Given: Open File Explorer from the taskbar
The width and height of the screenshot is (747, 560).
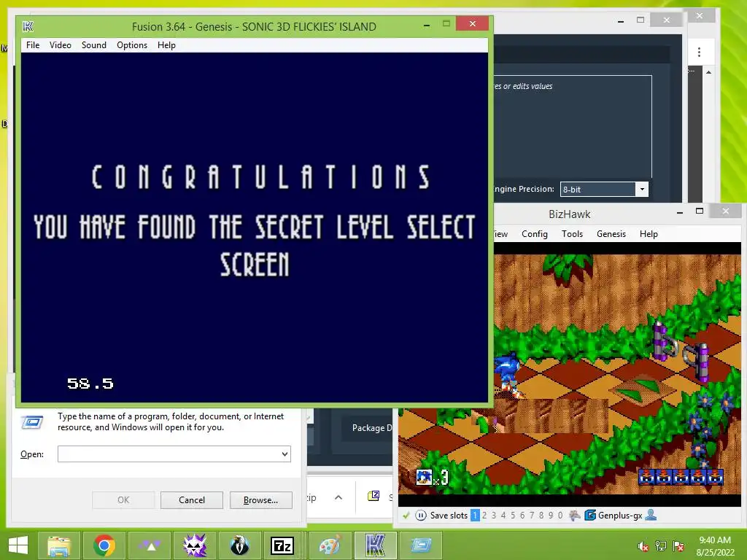Looking at the screenshot, I should [59, 545].
